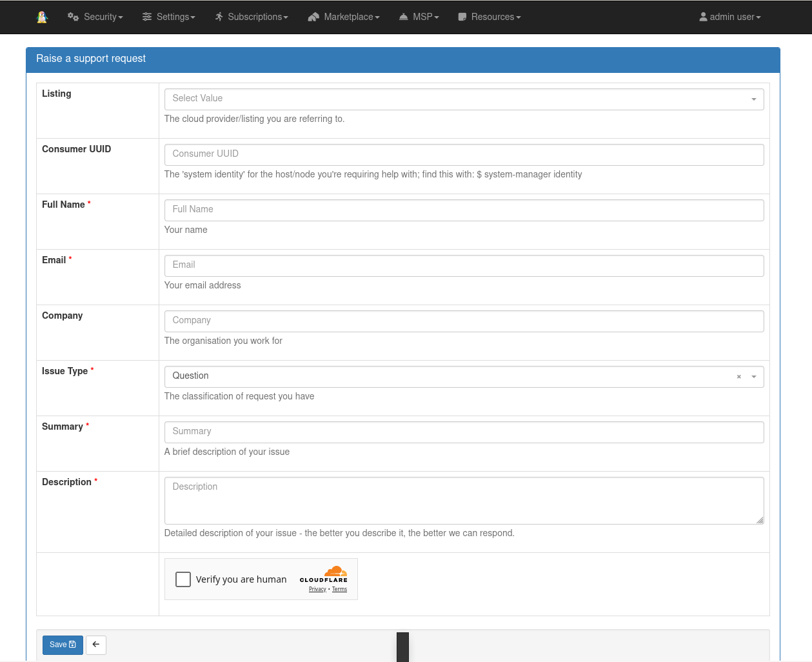Click the MSP icon in navbar
The image size is (812, 662).
(x=403, y=17)
